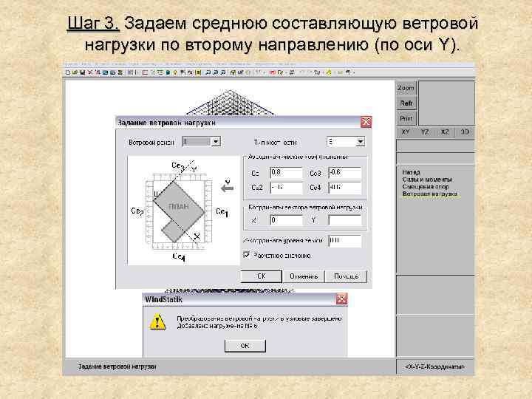Select Ветровая нагрузка menu entry

click(x=429, y=194)
